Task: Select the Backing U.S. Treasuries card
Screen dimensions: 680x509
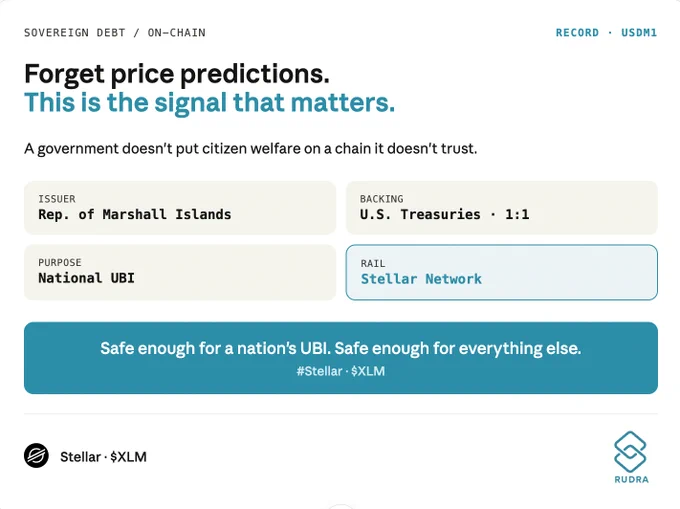Action: pyautogui.click(x=502, y=208)
